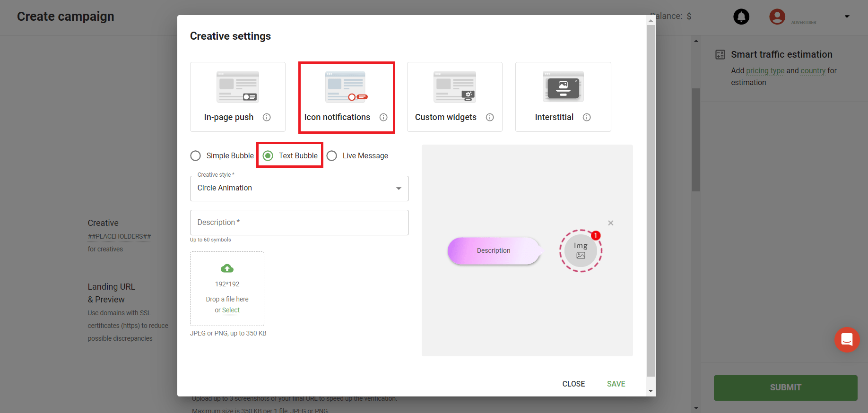The width and height of the screenshot is (868, 413).
Task: Select the Live Message radio option
Action: pyautogui.click(x=332, y=156)
